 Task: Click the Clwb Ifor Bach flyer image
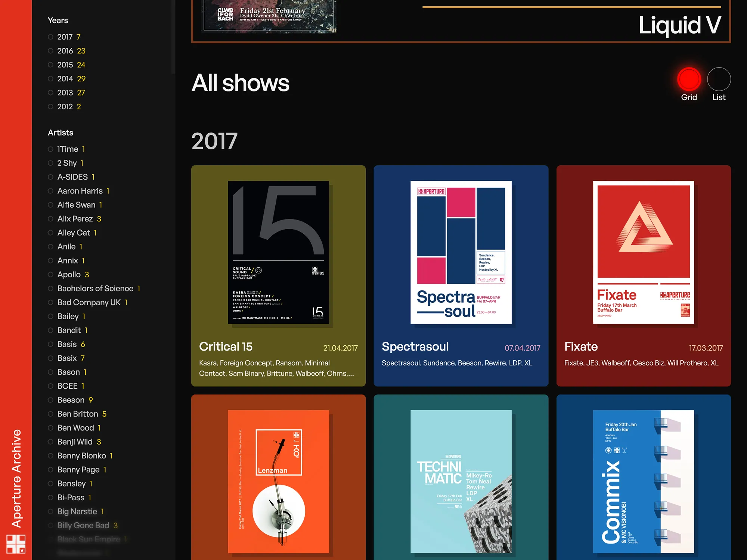(269, 16)
